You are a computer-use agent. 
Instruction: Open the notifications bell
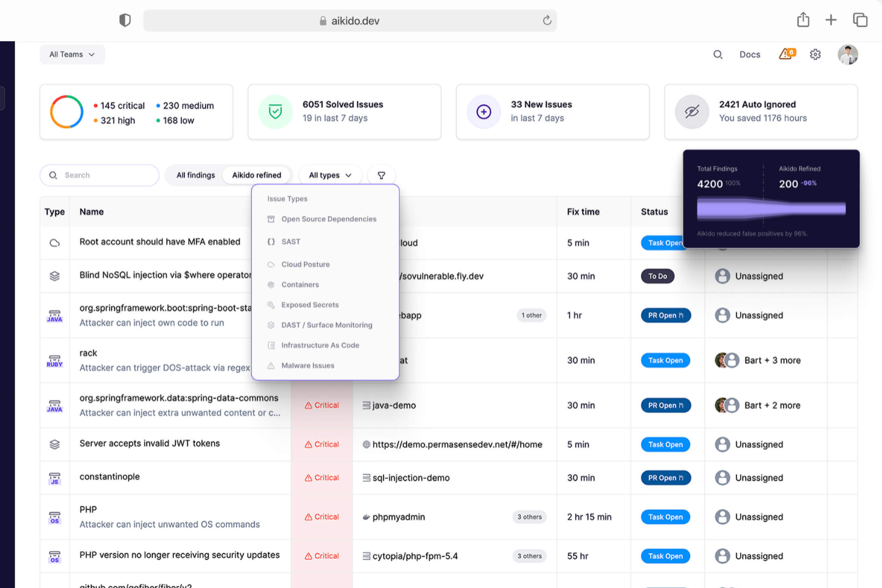pyautogui.click(x=785, y=54)
